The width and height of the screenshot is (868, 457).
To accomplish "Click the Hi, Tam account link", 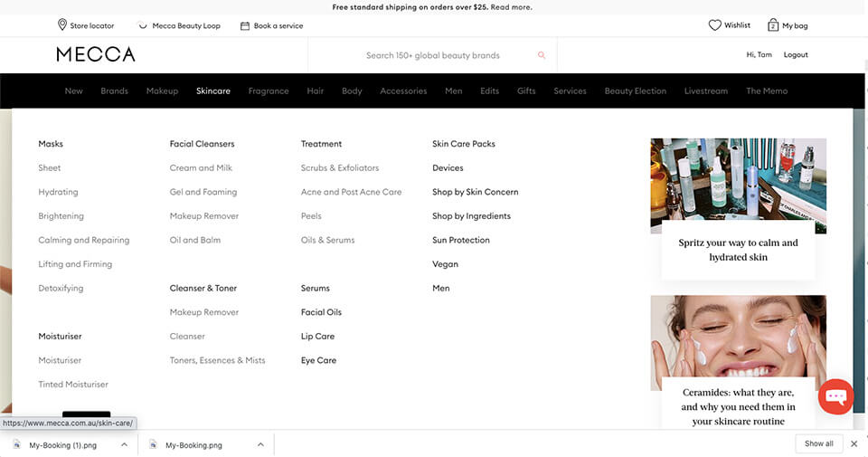I will point(759,55).
